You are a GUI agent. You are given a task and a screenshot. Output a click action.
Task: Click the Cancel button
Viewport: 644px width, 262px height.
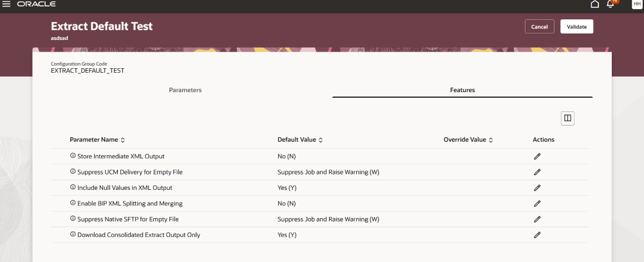[539, 26]
